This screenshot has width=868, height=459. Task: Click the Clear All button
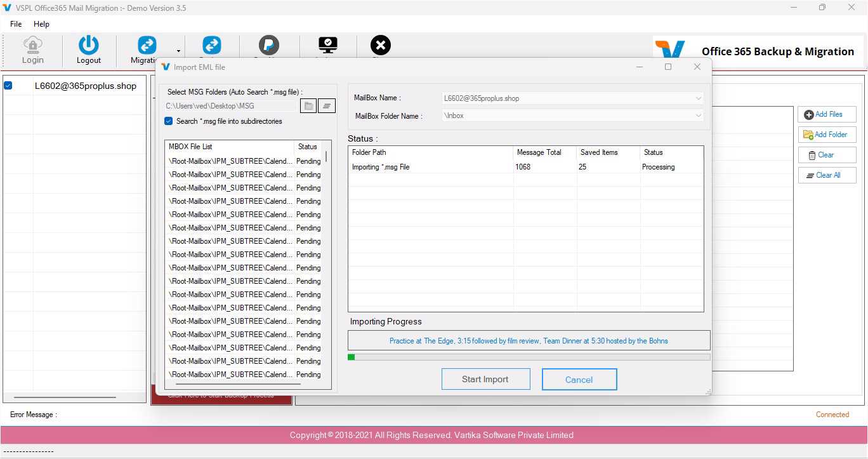click(827, 175)
